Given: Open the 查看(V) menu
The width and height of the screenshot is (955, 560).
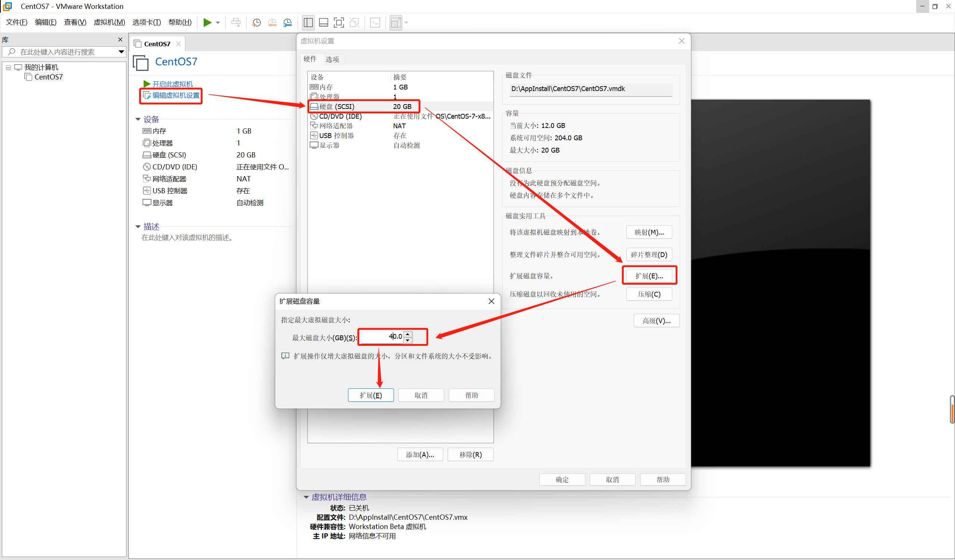Looking at the screenshot, I should point(75,22).
